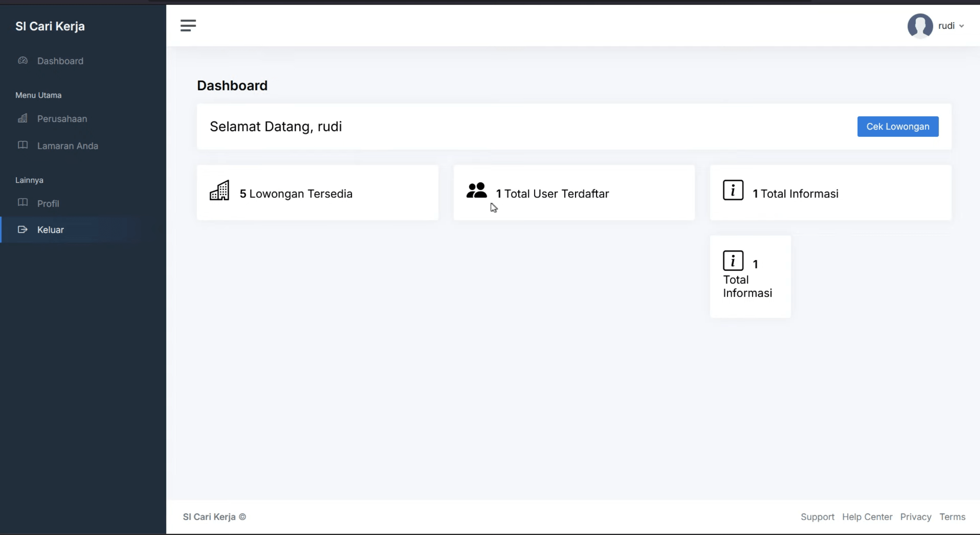The image size is (980, 535).
Task: Click the users icon on Total User Terdaftar card
Action: click(x=477, y=190)
